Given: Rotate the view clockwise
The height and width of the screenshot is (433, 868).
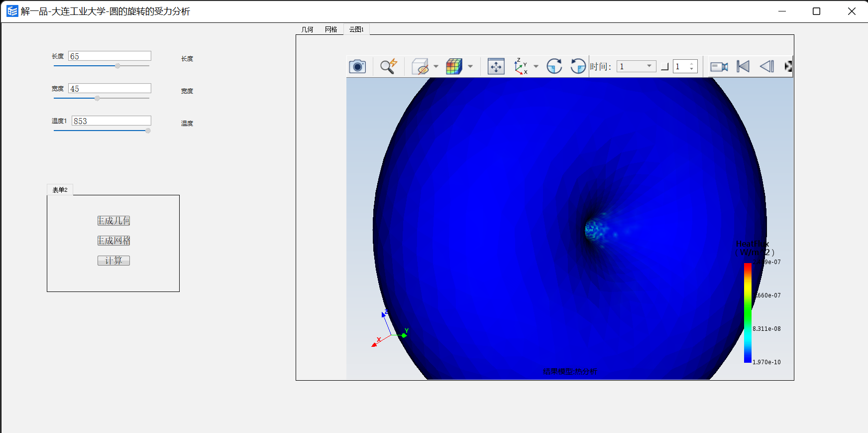Looking at the screenshot, I should pyautogui.click(x=554, y=66).
